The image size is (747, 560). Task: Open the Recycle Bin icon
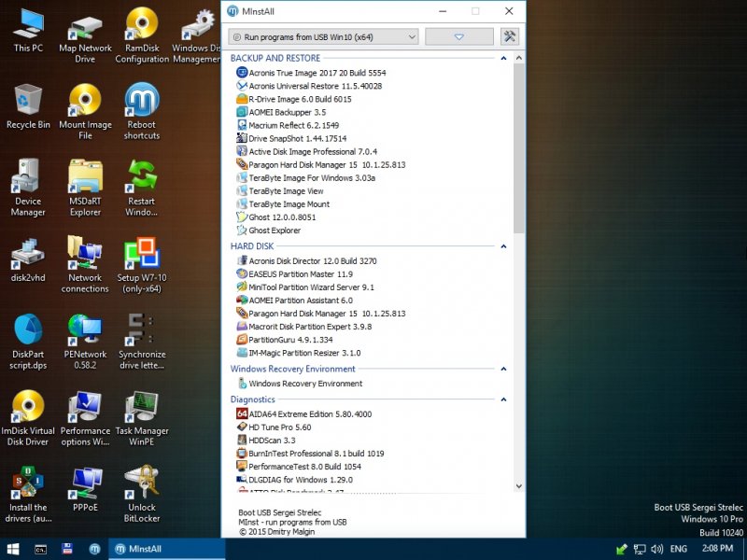click(28, 106)
